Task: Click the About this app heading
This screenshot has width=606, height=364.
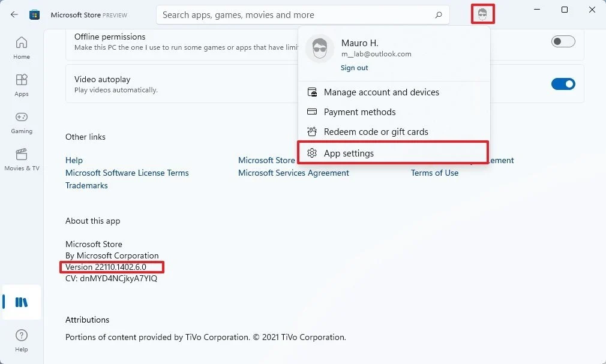Action: 93,221
